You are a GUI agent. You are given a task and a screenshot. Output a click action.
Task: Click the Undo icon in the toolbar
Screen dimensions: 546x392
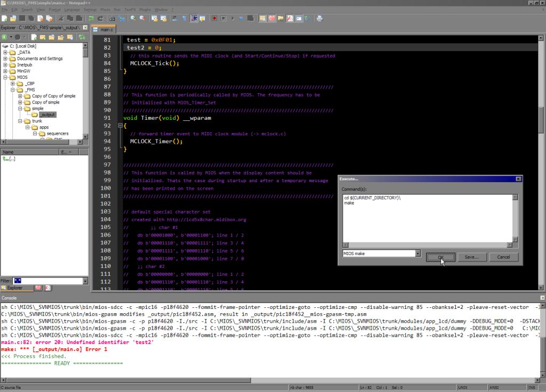(x=91, y=18)
